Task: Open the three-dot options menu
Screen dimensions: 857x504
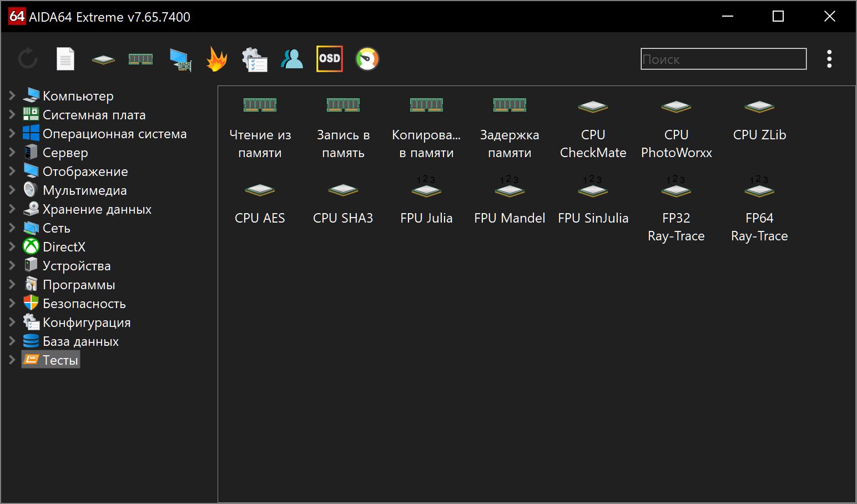Action: coord(829,59)
